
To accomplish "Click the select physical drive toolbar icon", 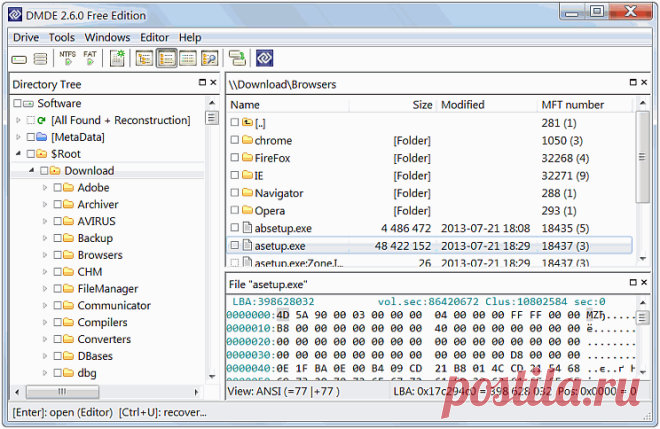I will [19, 59].
